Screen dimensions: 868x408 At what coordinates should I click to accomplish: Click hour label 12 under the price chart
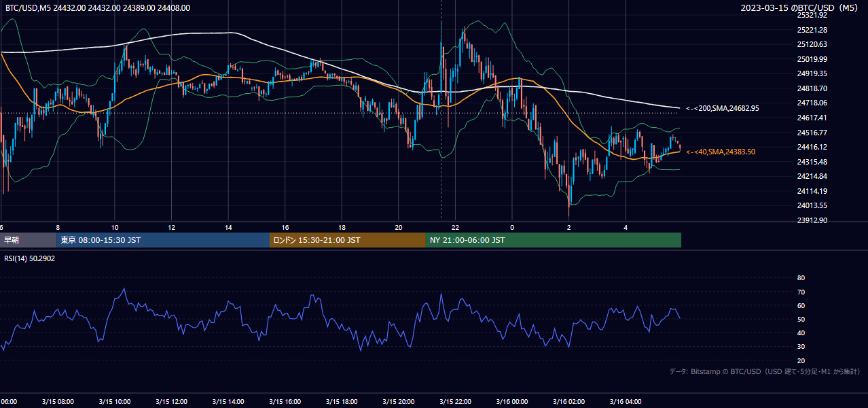pyautogui.click(x=171, y=227)
